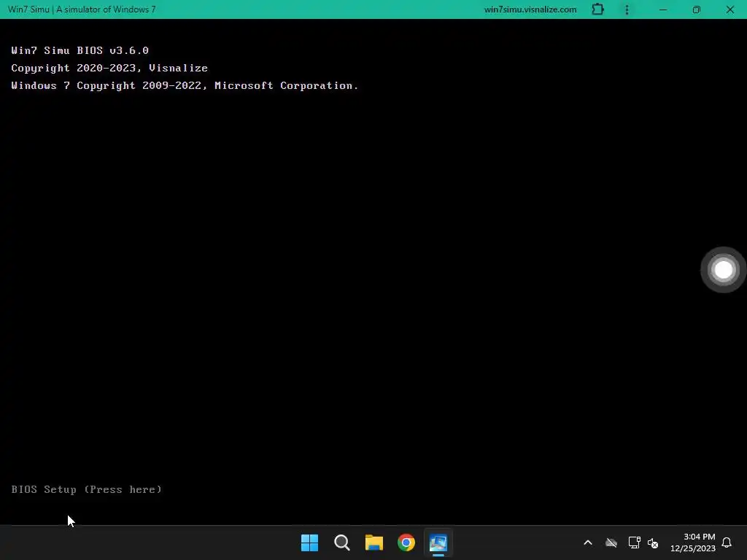Open taskbar Search
Viewport: 747px width, 560px height.
[x=341, y=542]
